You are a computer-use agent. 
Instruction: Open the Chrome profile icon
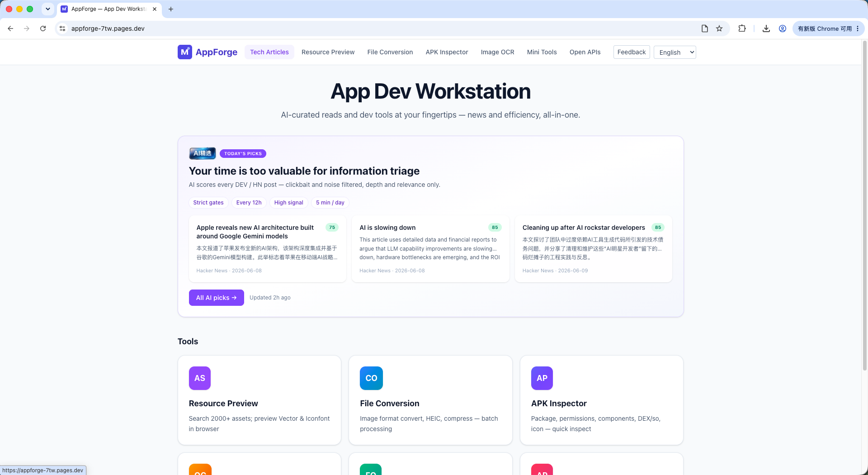[x=783, y=28]
